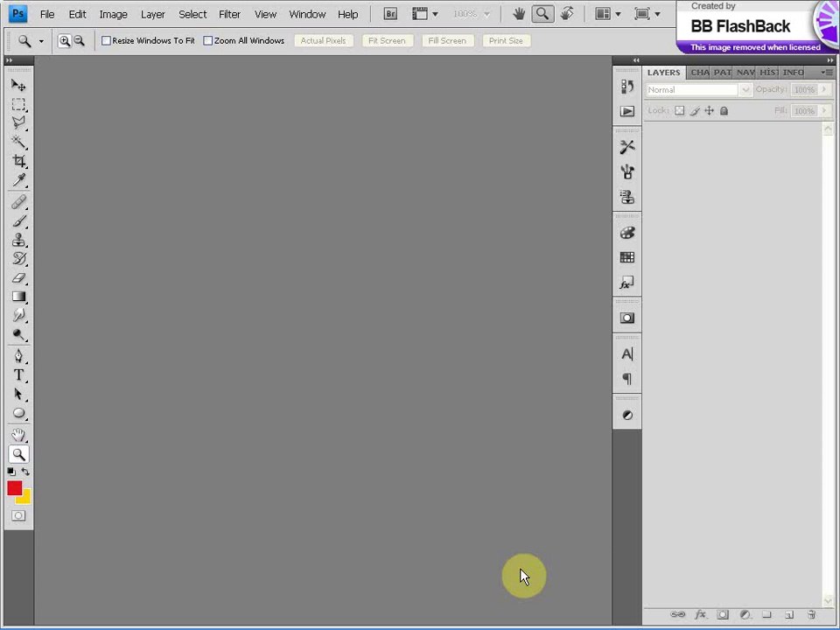This screenshot has width=840, height=630.
Task: Open Layers panel options menu
Action: (x=828, y=73)
